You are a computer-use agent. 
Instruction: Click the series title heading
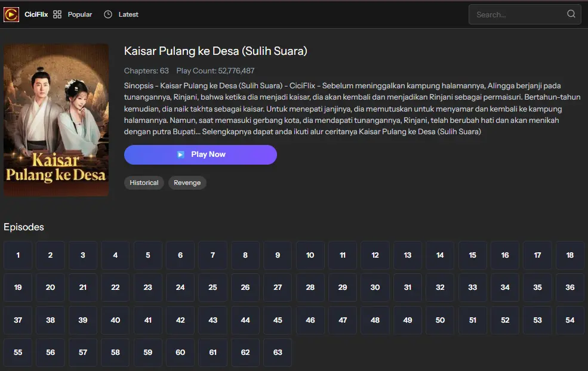215,51
